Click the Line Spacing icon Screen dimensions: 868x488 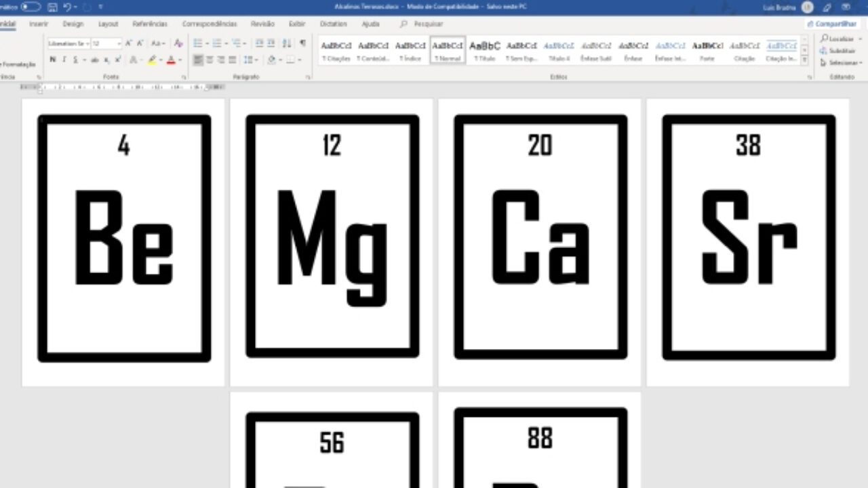click(248, 60)
